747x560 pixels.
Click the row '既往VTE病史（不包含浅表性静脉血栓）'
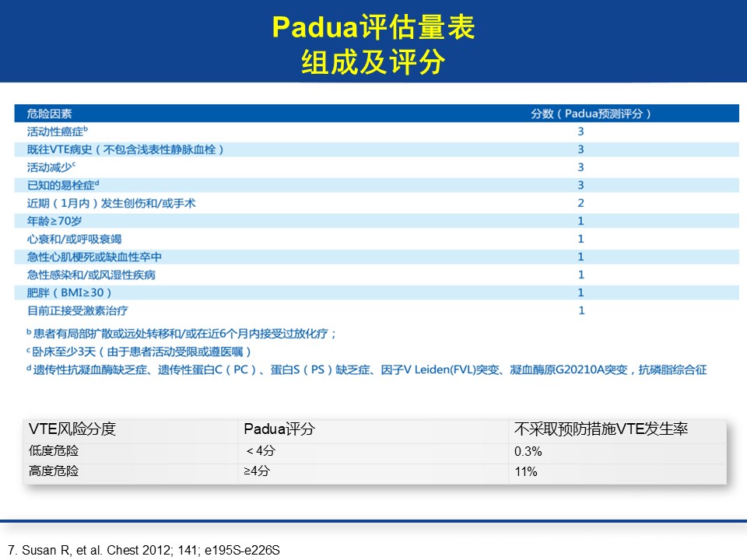[377, 149]
